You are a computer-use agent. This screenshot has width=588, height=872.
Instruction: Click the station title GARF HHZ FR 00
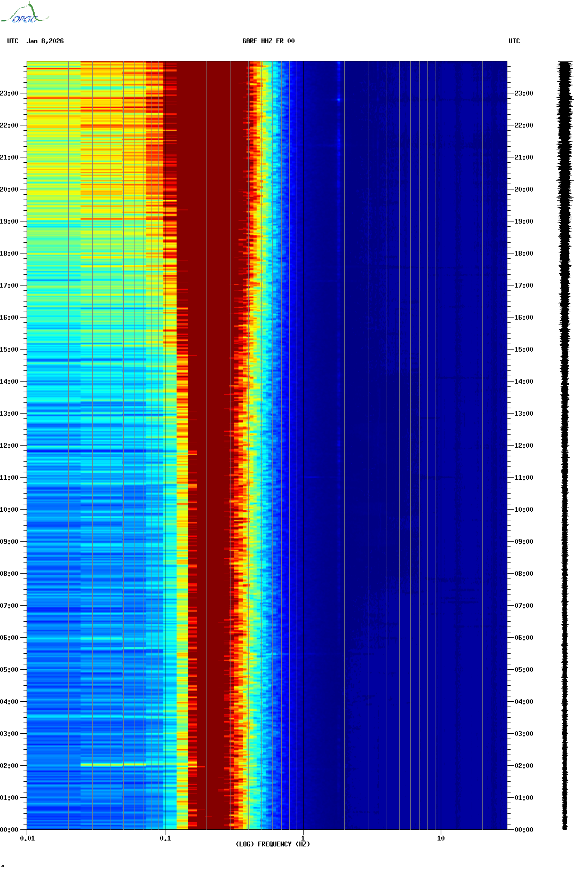pyautogui.click(x=268, y=41)
